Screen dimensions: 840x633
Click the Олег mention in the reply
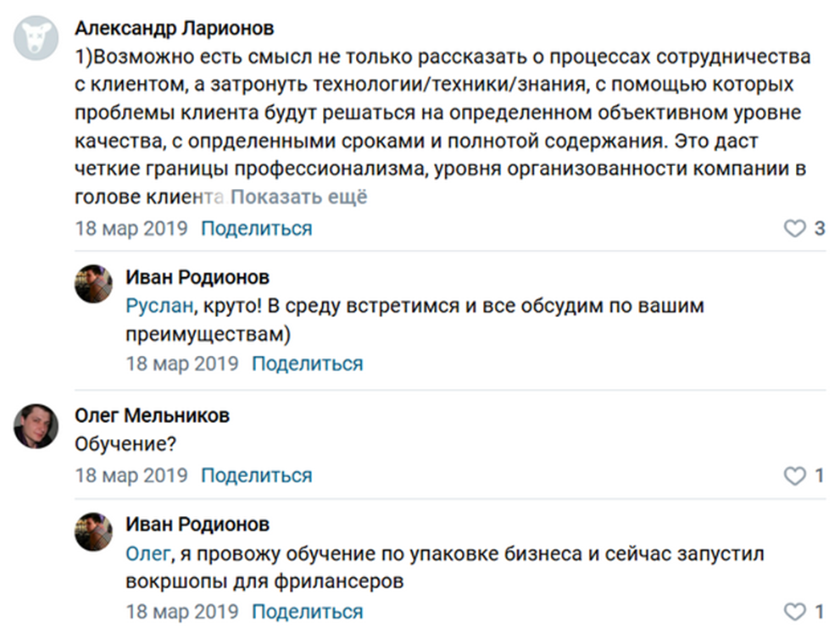148,552
